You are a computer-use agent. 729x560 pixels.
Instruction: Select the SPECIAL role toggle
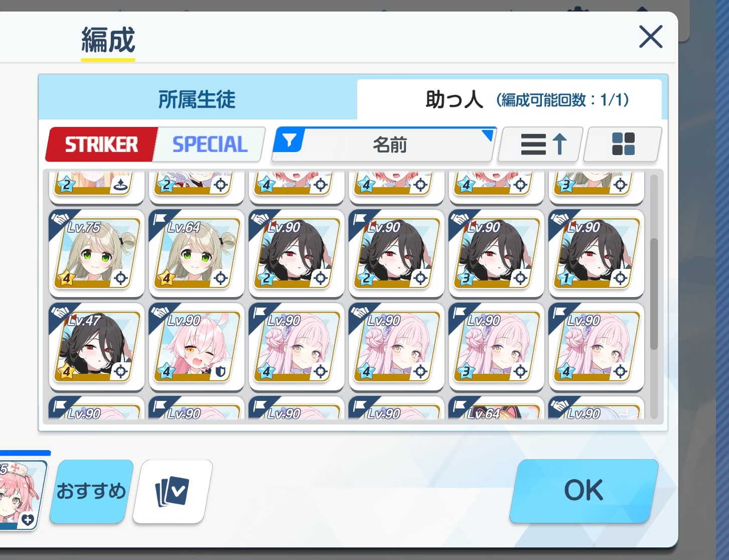pyautogui.click(x=210, y=145)
